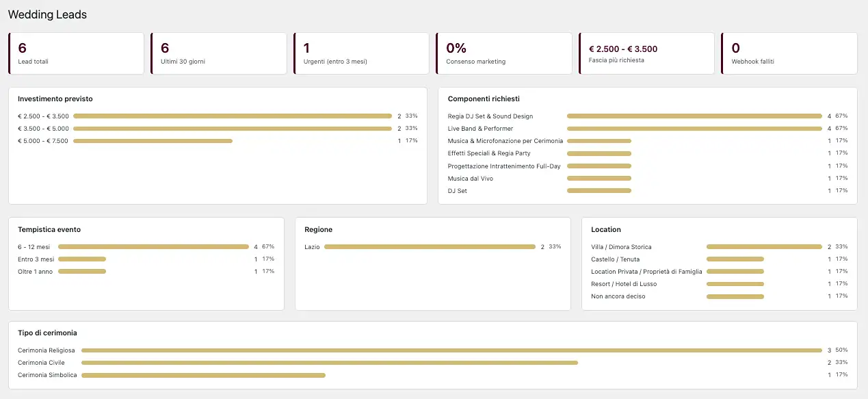Click the Wedding Leads page heading
This screenshot has height=399, width=868.
pos(47,14)
